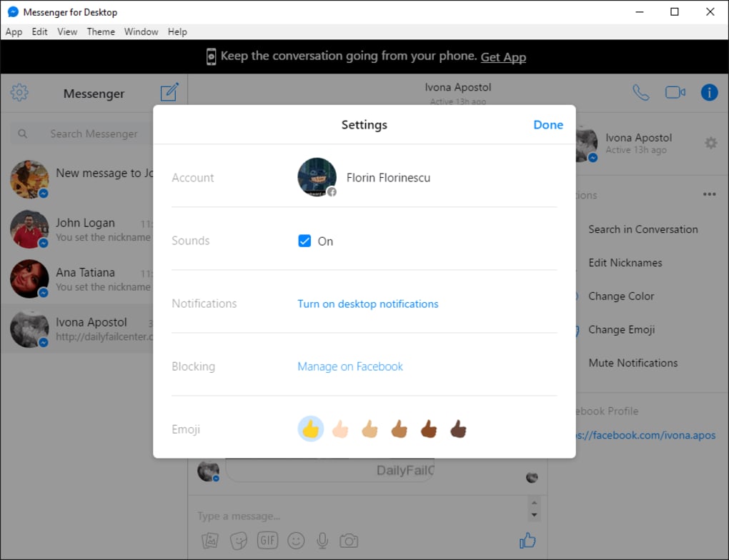Screen dimensions: 729x560
Task: Open a new message with the compose icon
Action: point(169,92)
